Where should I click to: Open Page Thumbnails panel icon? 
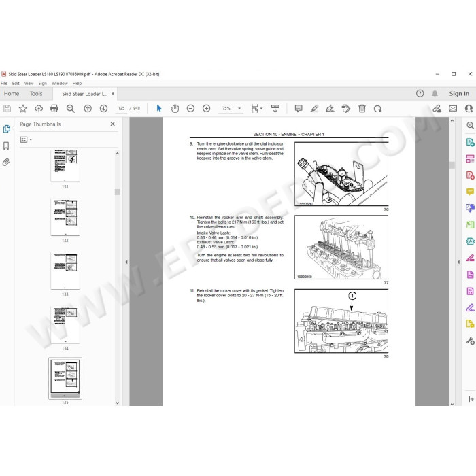(6, 129)
